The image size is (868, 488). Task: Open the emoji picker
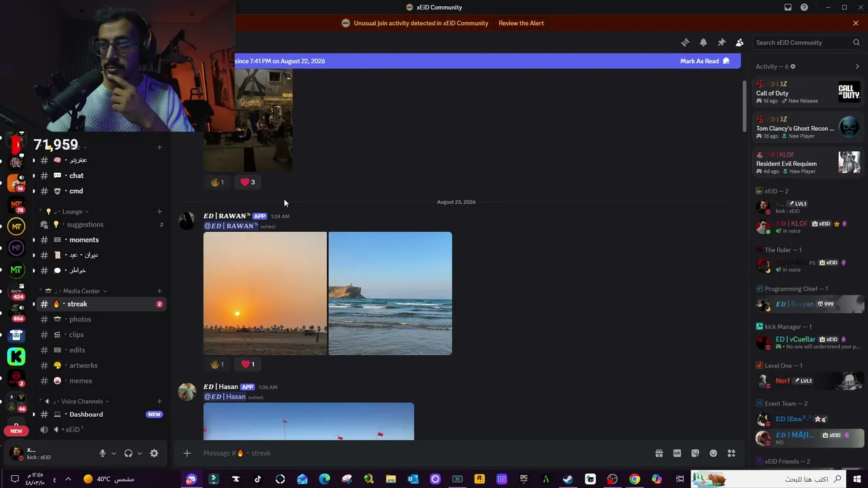click(x=713, y=453)
